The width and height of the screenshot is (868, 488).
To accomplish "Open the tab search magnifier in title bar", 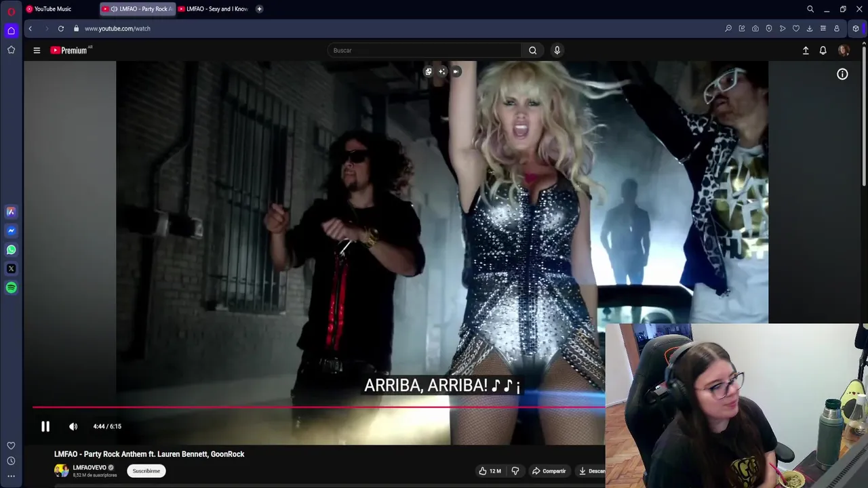I will click(810, 9).
